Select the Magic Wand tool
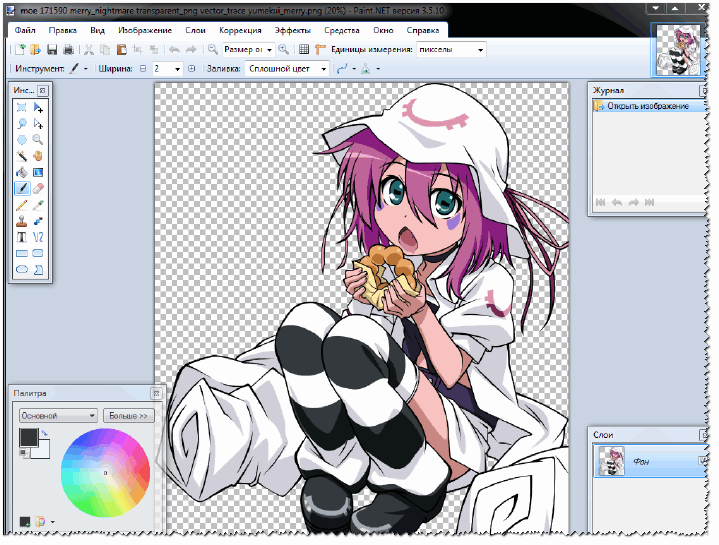The width and height of the screenshot is (719, 545). (22, 156)
